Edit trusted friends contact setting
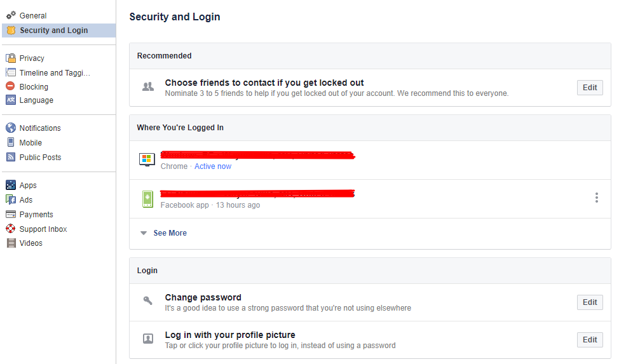This screenshot has height=364, width=619. pos(590,87)
